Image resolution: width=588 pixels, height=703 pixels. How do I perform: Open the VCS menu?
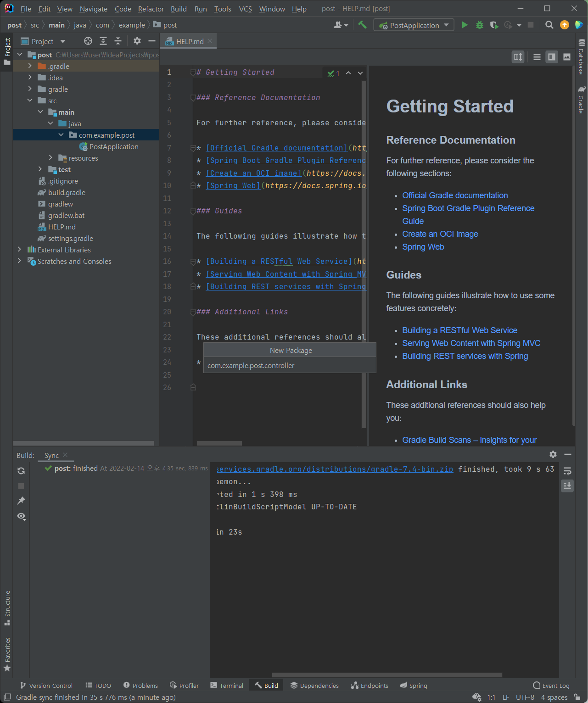pyautogui.click(x=246, y=9)
